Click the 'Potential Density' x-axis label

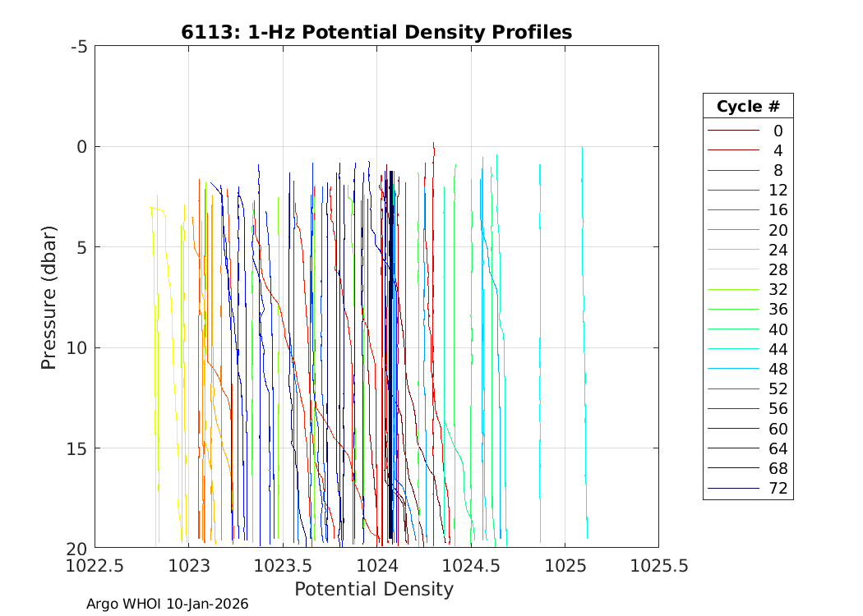click(x=373, y=589)
